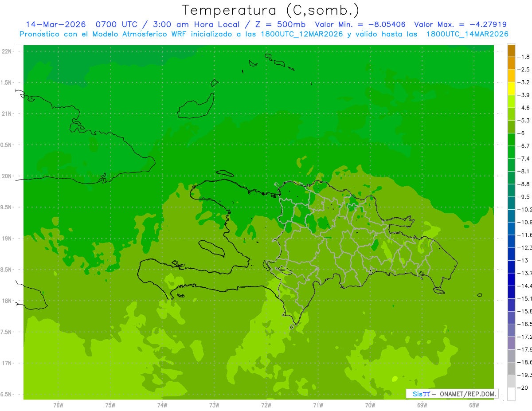Click the '22N' latitude label
The height and width of the screenshot is (411, 532).
tap(7, 51)
